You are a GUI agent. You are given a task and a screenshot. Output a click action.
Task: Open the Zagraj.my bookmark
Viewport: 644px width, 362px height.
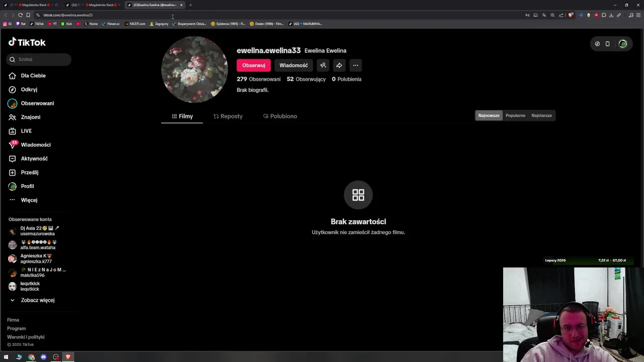tap(159, 24)
